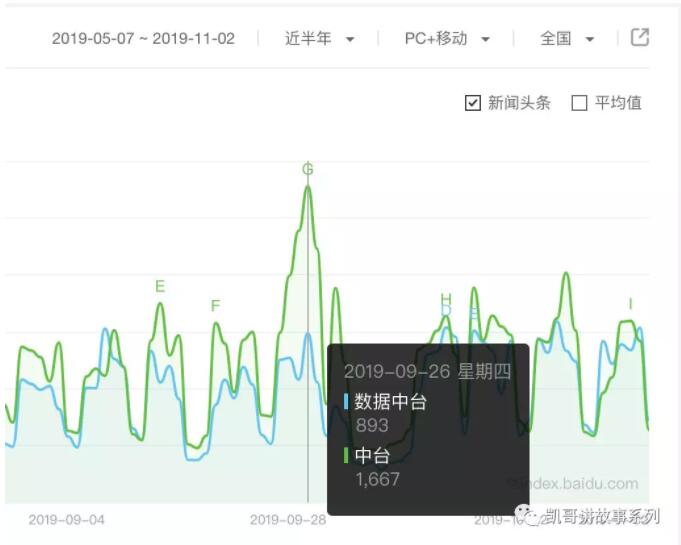Select news marker I on the chart

[630, 304]
